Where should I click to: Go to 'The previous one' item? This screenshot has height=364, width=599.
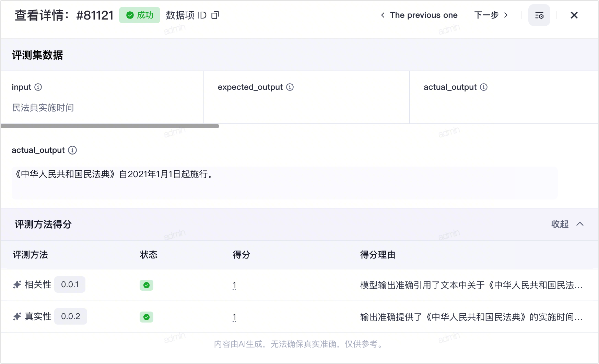419,15
